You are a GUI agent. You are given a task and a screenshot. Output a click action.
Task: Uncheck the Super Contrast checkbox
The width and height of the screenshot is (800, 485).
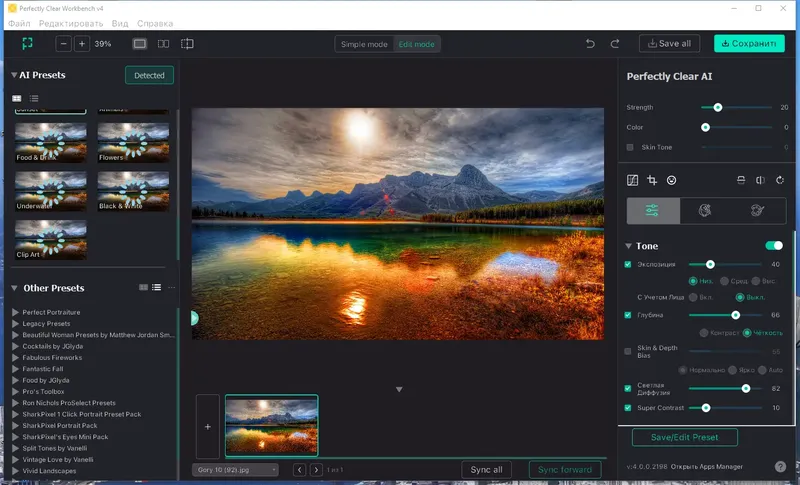click(628, 408)
